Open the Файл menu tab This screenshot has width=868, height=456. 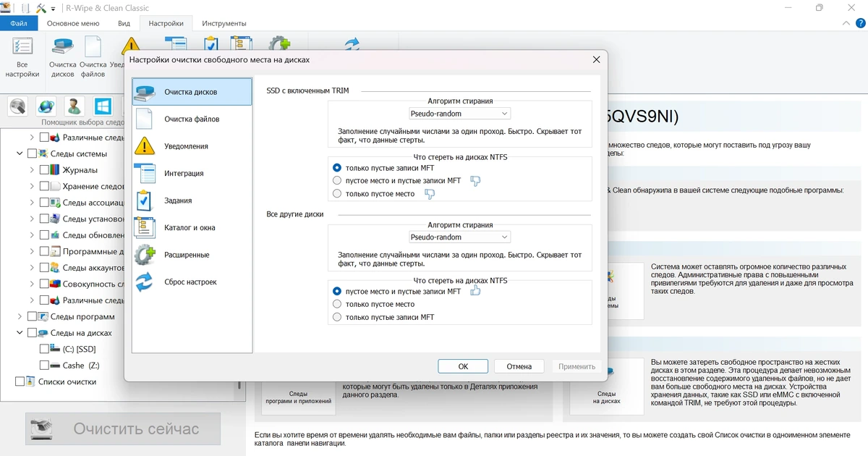(19, 23)
